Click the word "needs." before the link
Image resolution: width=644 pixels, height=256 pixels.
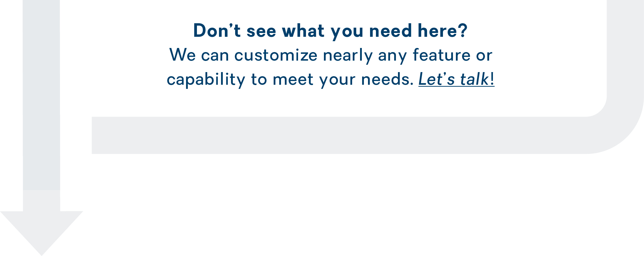pyautogui.click(x=387, y=79)
